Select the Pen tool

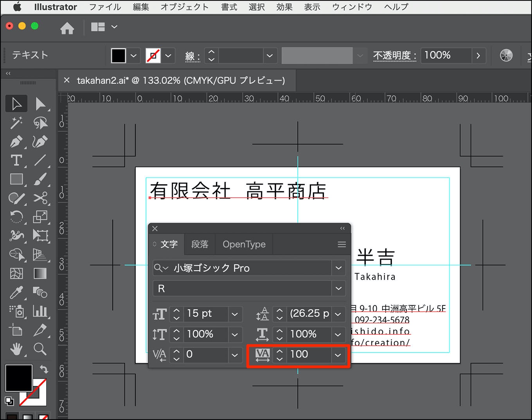click(16, 141)
